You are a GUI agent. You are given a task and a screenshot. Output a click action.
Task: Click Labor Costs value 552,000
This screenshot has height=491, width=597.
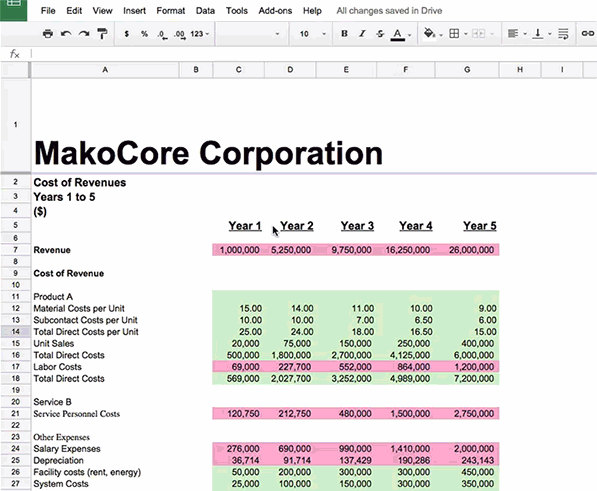tap(355, 367)
